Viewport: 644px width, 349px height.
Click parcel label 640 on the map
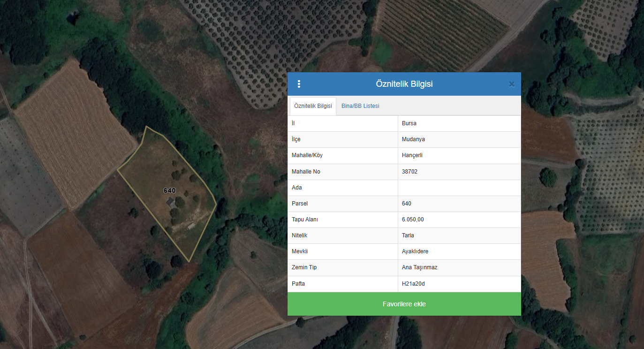tap(169, 190)
